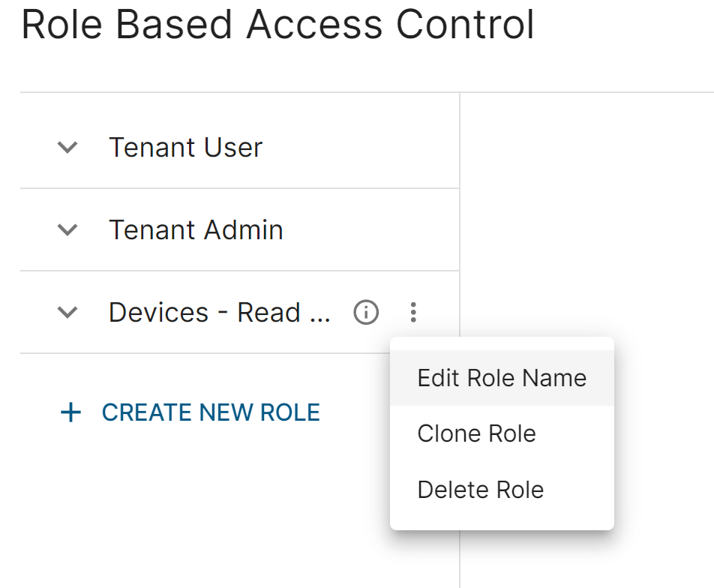This screenshot has width=714, height=588.
Task: Open the info icon beside Devices - Read role
Action: (x=366, y=313)
